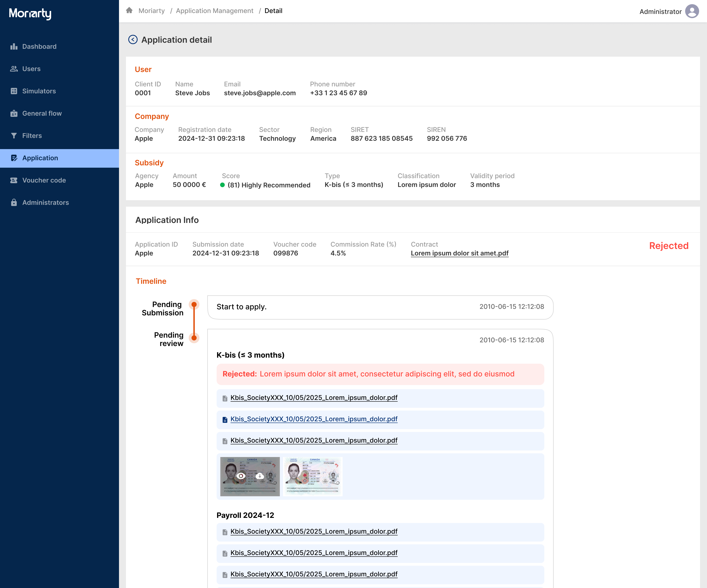Click the Simulators calculator icon in sidebar
The width and height of the screenshot is (707, 588).
[14, 91]
